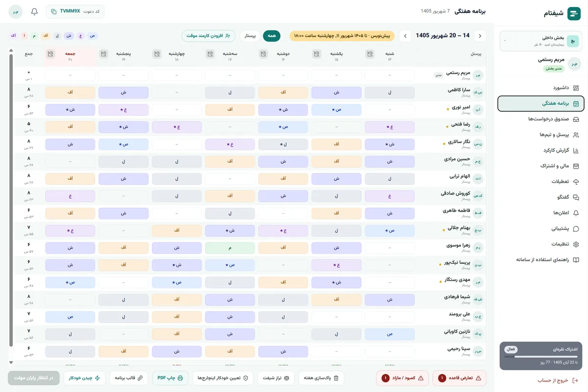The image size is (588, 392).
Task: Click the week range 14 – 20 شهریور 1405
Action: coord(442,35)
